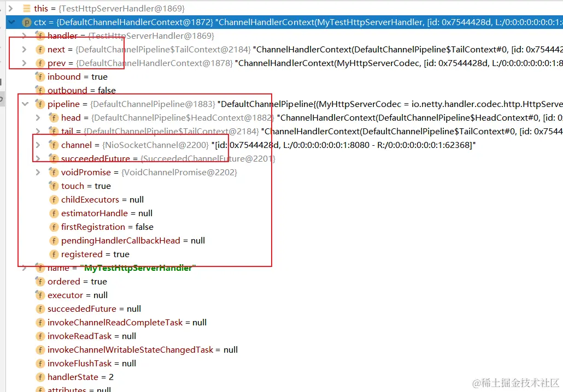Select the 'pendingHandlerCallbackHead = null' row
Image resolution: width=563 pixels, height=392 pixels.
(x=284, y=241)
